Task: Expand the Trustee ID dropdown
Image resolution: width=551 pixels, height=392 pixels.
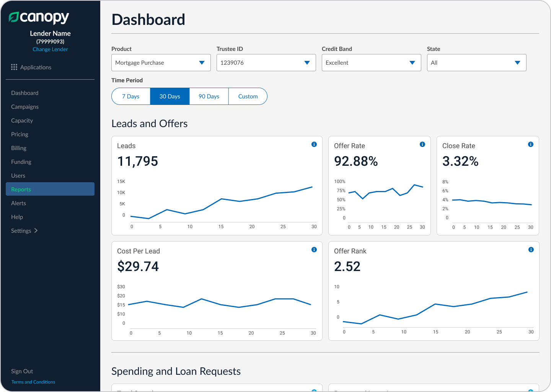Action: click(266, 63)
